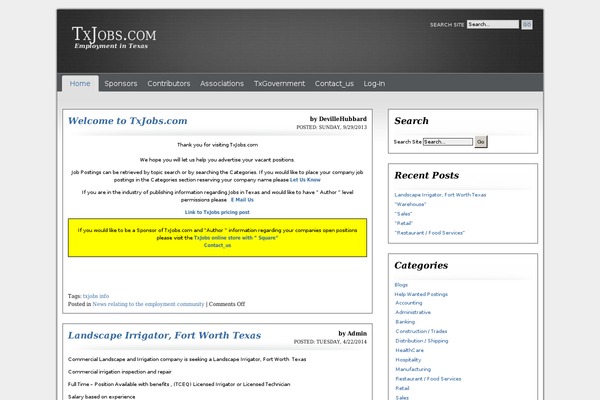This screenshot has height=400, width=600.
Task: Click the Comments Off text
Action: tap(227, 304)
